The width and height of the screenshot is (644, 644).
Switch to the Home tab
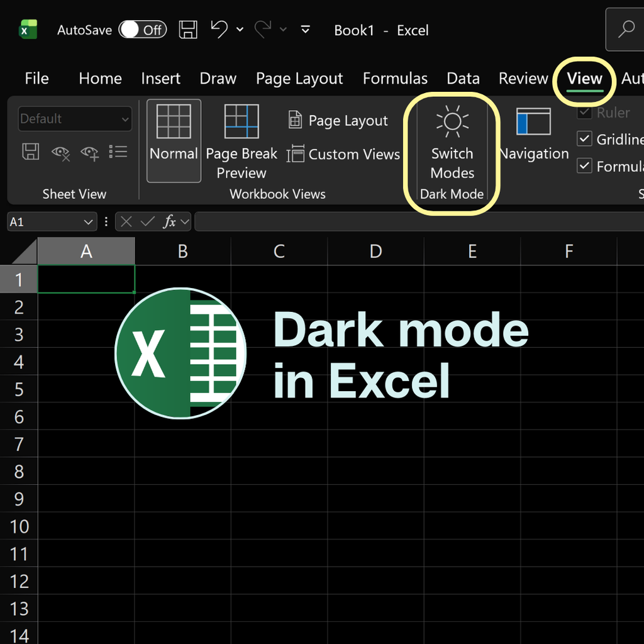click(x=100, y=79)
